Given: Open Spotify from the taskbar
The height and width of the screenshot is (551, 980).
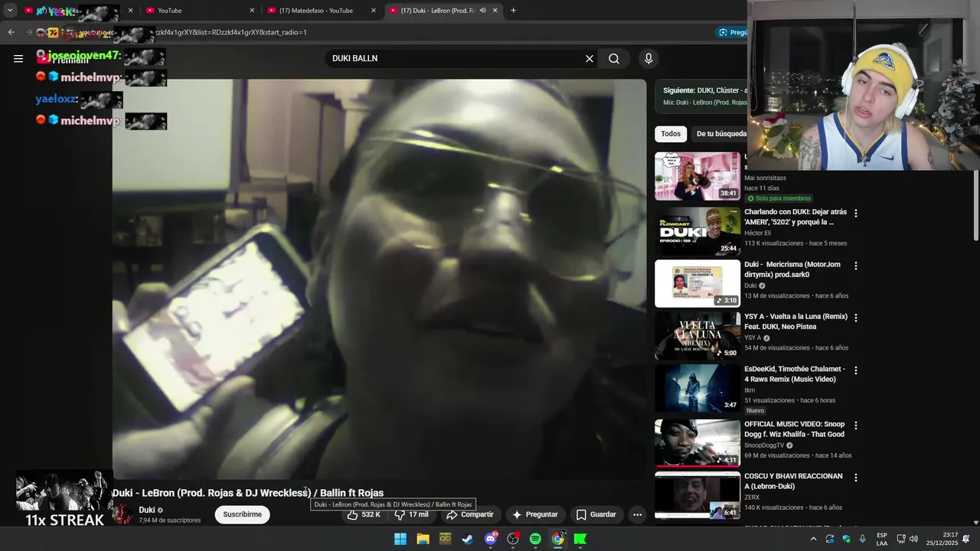Looking at the screenshot, I should 535,539.
